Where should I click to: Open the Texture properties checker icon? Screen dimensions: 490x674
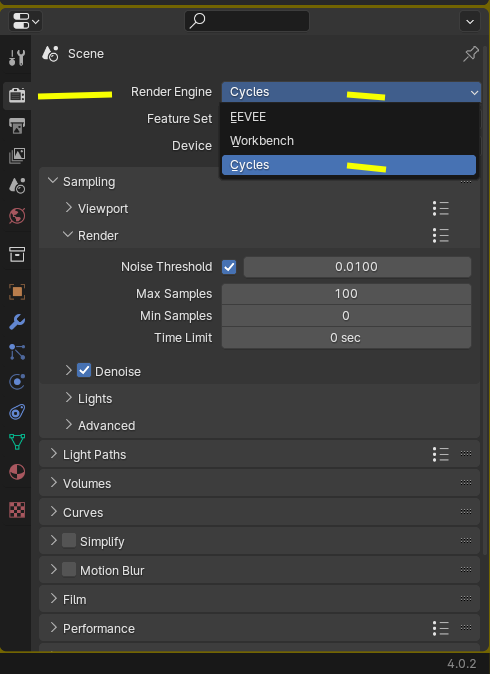(x=17, y=510)
